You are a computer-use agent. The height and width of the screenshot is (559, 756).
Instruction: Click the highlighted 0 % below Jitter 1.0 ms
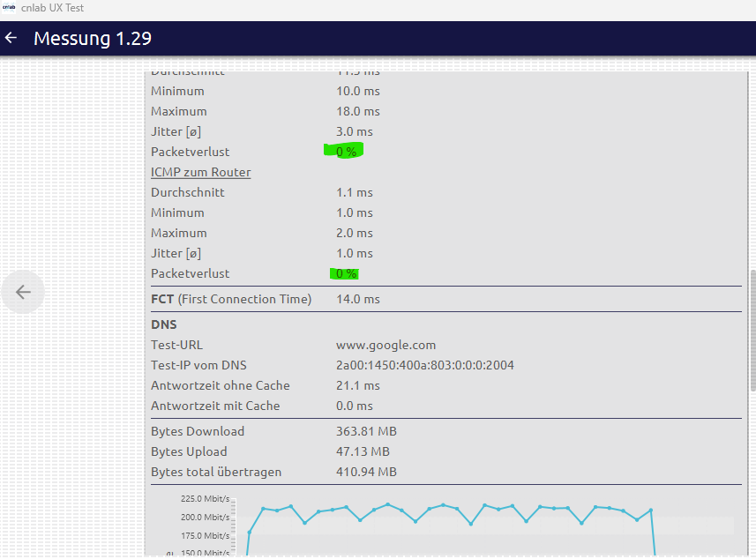click(346, 273)
